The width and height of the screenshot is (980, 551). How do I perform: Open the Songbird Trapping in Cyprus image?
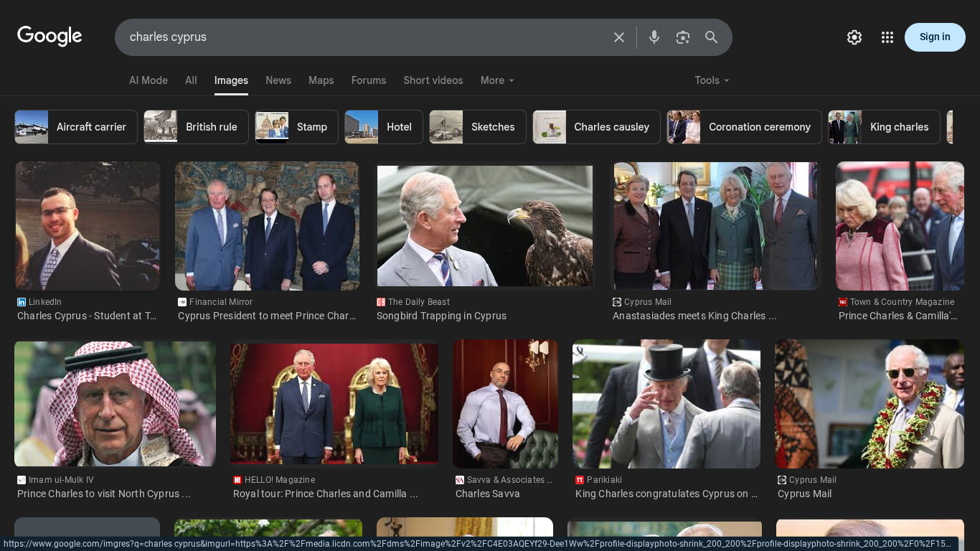(485, 226)
